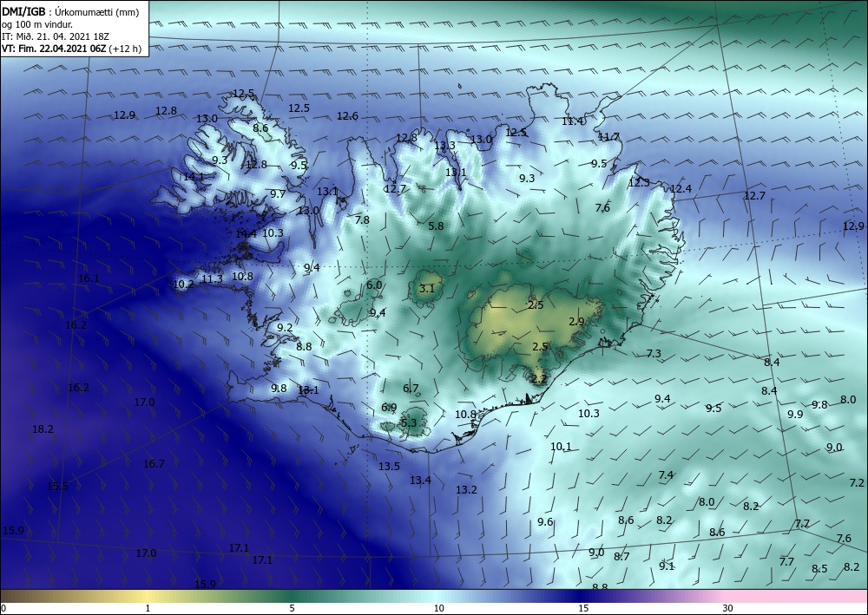
Task: Select the 9.1 value label
Action: pyautogui.click(x=667, y=566)
